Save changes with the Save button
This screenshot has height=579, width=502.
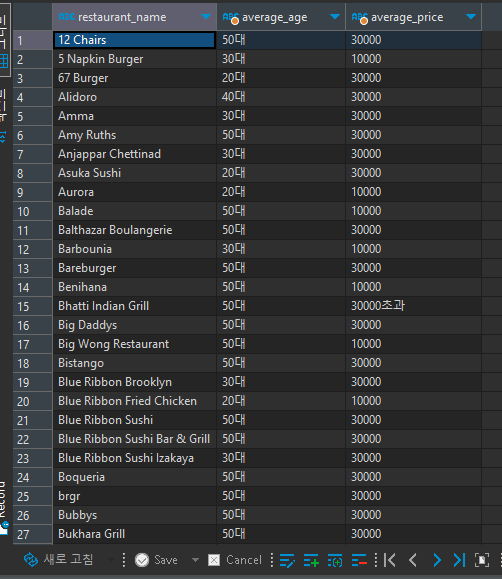click(x=156, y=560)
